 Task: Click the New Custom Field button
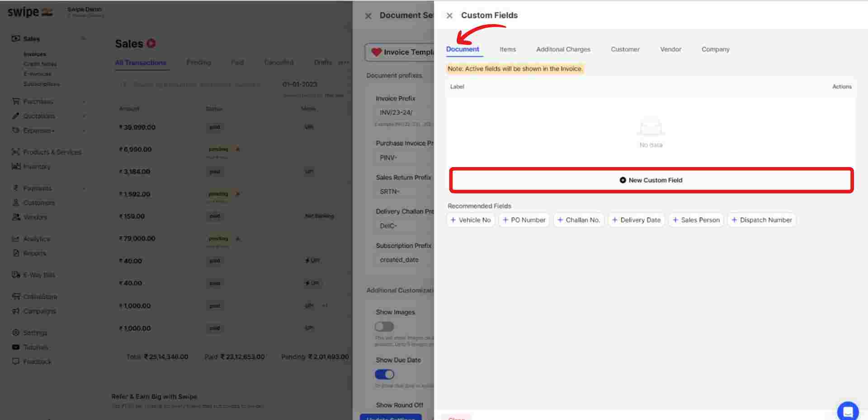pos(651,180)
